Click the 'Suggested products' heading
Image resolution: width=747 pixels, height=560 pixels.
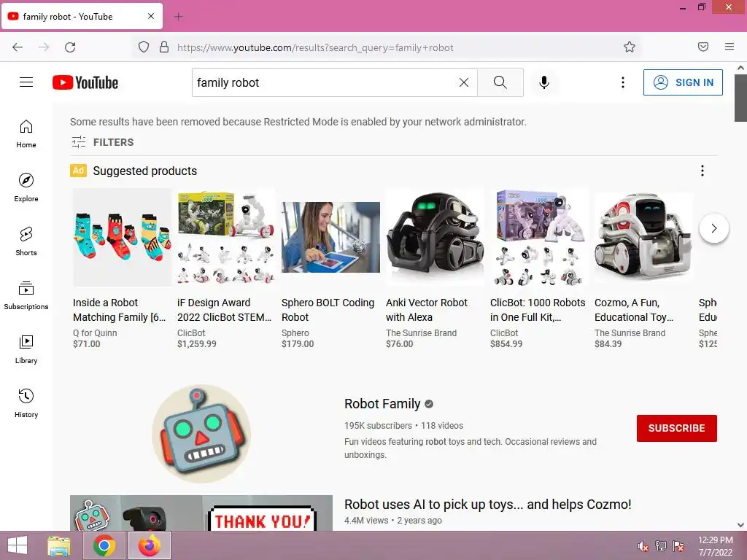pyautogui.click(x=145, y=171)
